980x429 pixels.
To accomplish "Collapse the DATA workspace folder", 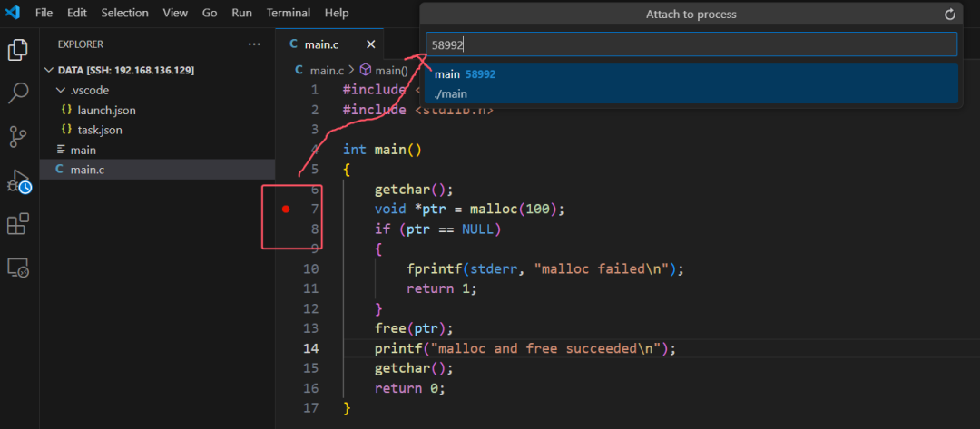I will click(x=49, y=71).
